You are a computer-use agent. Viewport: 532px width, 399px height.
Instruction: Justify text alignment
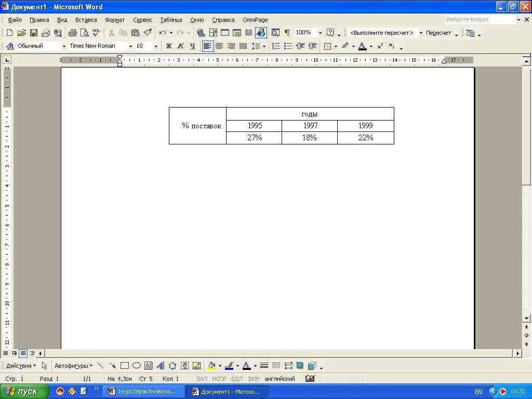[x=243, y=46]
